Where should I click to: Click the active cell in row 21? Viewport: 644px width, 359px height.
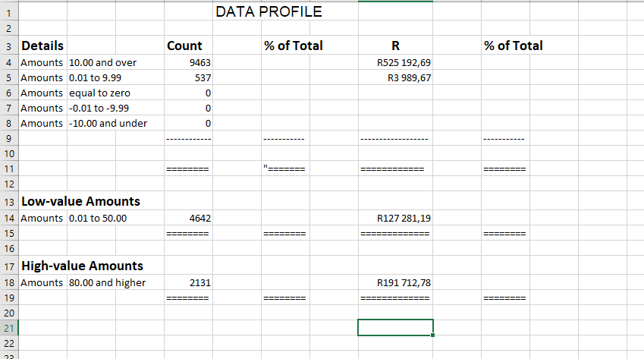click(x=395, y=327)
